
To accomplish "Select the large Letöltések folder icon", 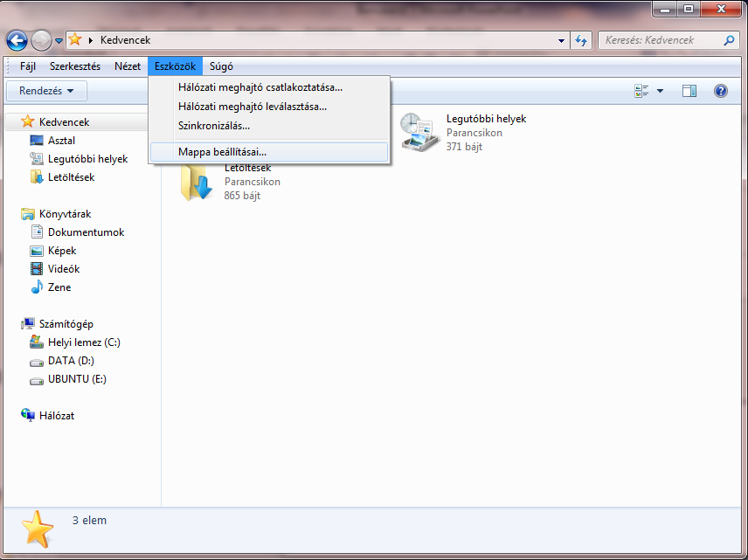I will (196, 183).
